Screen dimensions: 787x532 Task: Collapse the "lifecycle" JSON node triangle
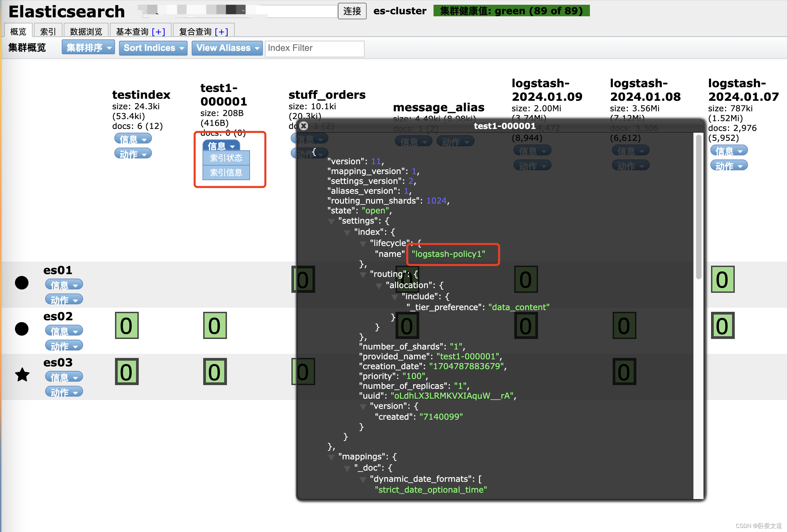363,244
